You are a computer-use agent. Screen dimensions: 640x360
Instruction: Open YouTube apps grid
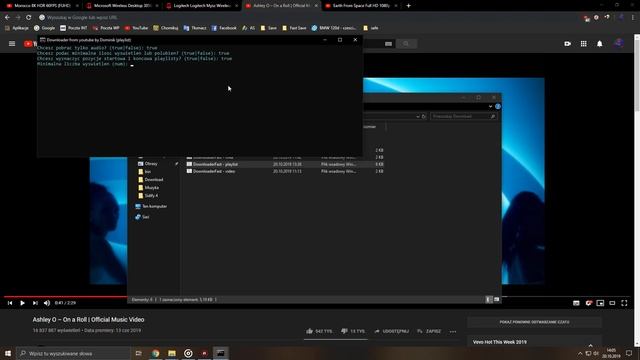coord(584,44)
